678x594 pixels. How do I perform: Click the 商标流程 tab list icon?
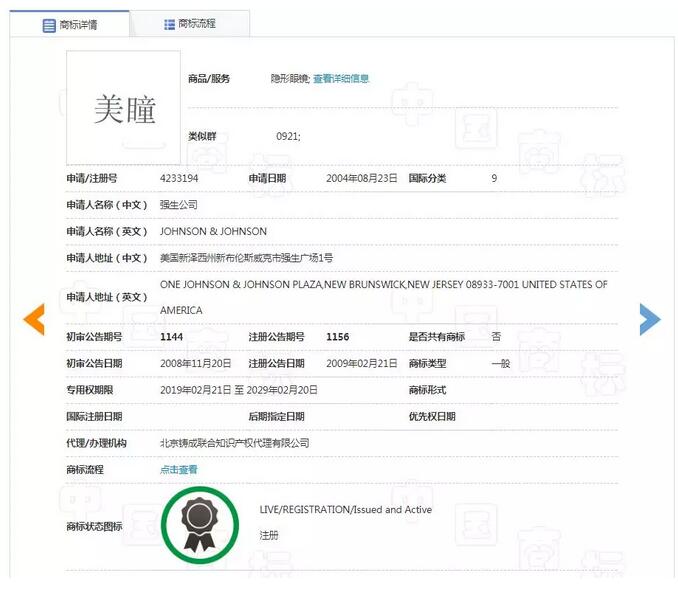point(170,24)
